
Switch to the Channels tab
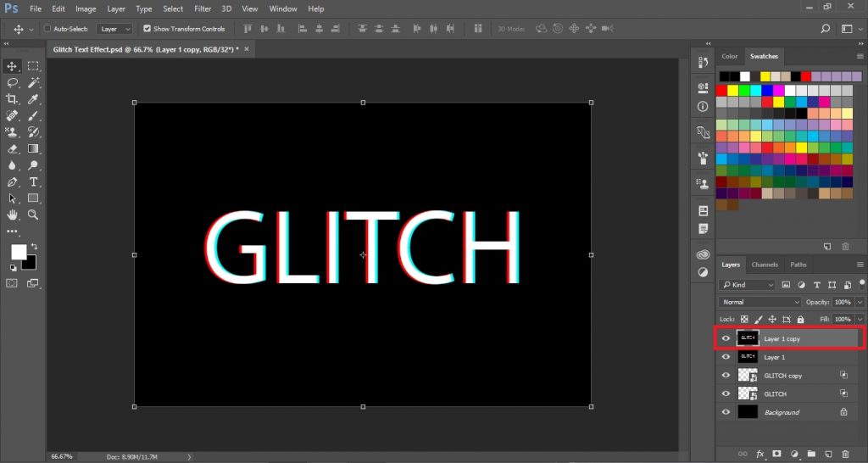[765, 265]
